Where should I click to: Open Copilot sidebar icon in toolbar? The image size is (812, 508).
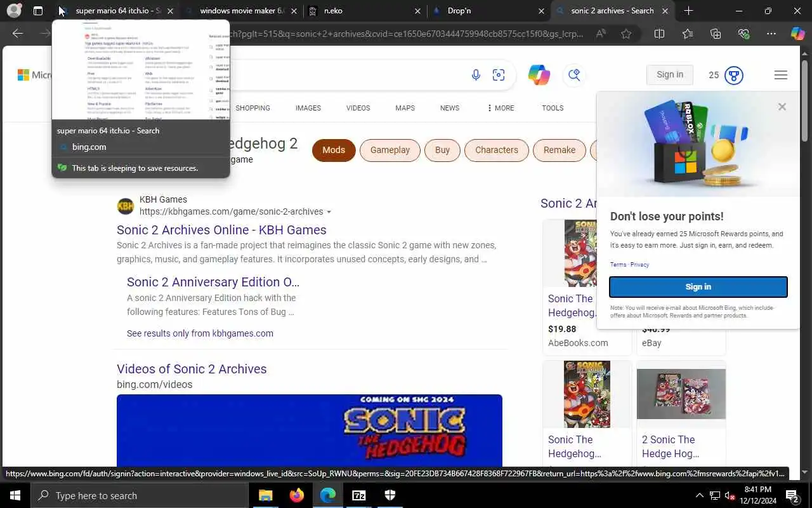click(x=797, y=34)
